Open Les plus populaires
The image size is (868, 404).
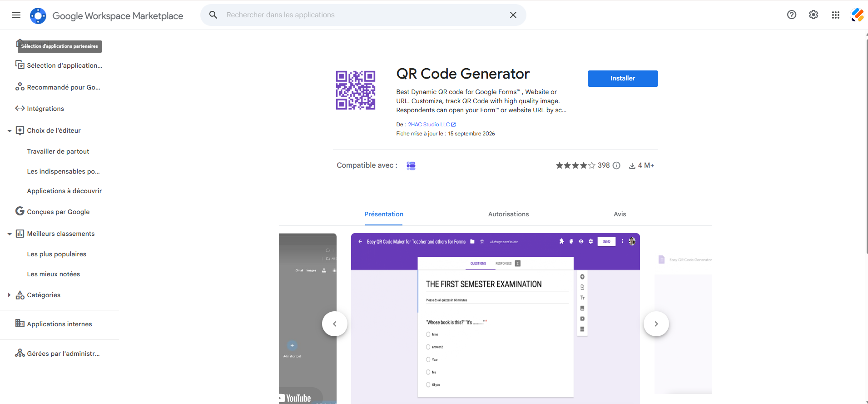pyautogui.click(x=56, y=254)
